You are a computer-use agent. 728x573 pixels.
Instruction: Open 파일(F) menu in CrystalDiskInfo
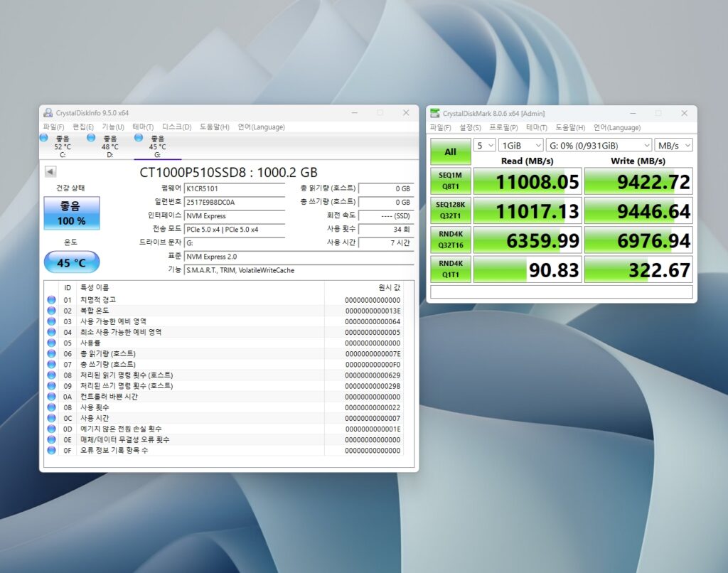coord(53,127)
